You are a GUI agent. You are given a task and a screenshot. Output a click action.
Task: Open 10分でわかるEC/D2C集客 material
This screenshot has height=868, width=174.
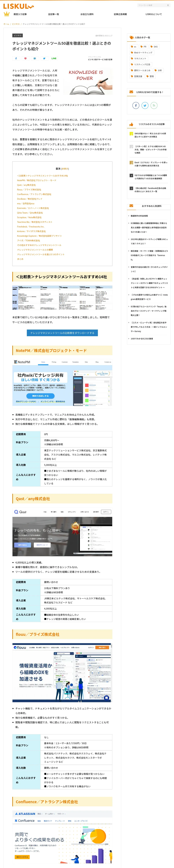(142, 339)
